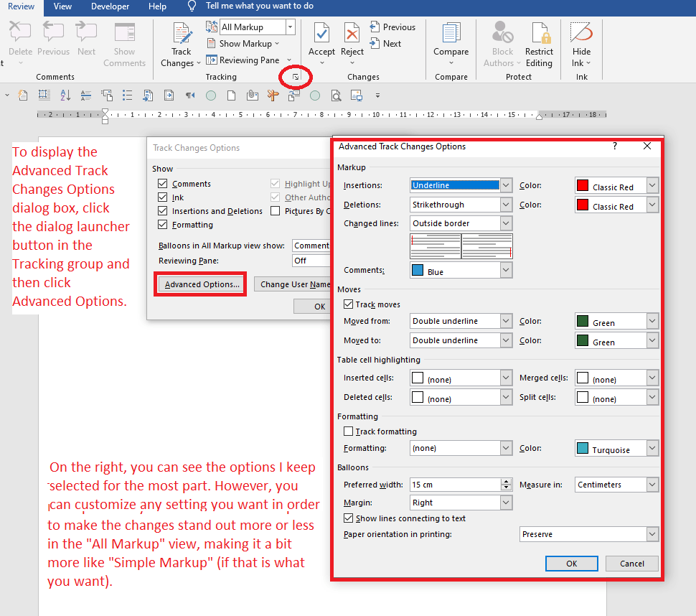Click the Accept change icon
This screenshot has width=696, height=616.
tap(321, 33)
